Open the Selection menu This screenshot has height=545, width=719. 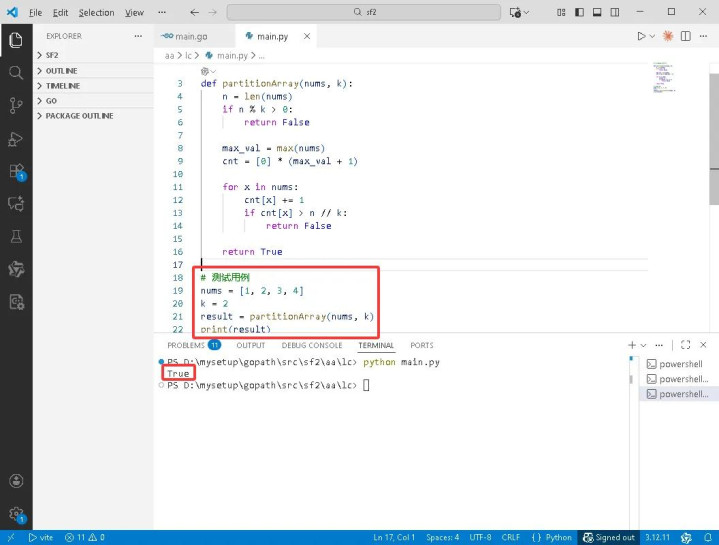pyautogui.click(x=96, y=13)
